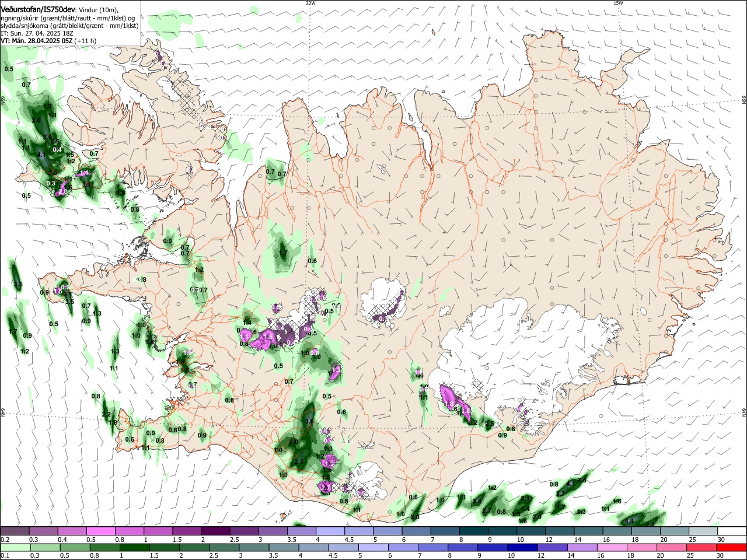Click the deep blue rain-scale swatch labeled 10
This screenshot has height=560, width=747.
tap(523, 548)
